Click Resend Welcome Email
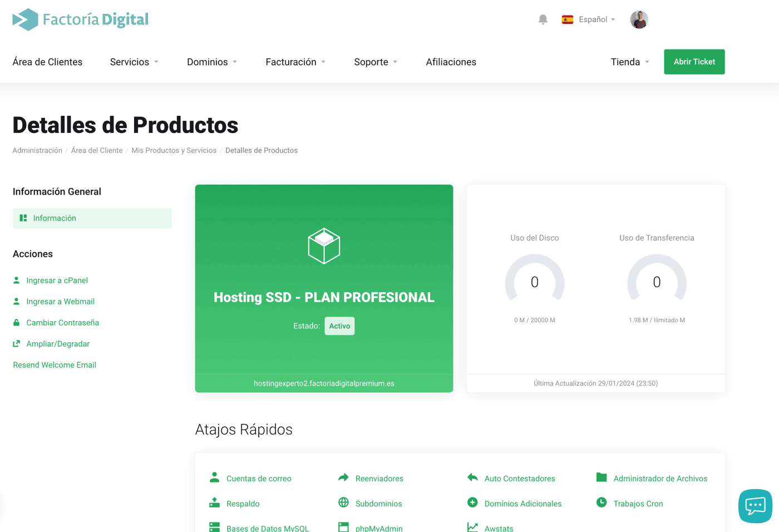Image resolution: width=779 pixels, height=532 pixels. pos(55,365)
